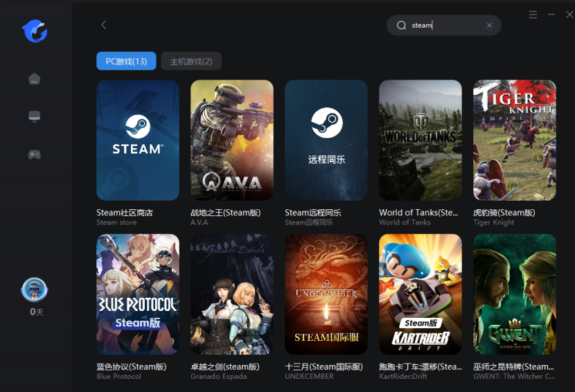575x392 pixels.
Task: Click the Tiger Knight subtitle
Action: 493,222
